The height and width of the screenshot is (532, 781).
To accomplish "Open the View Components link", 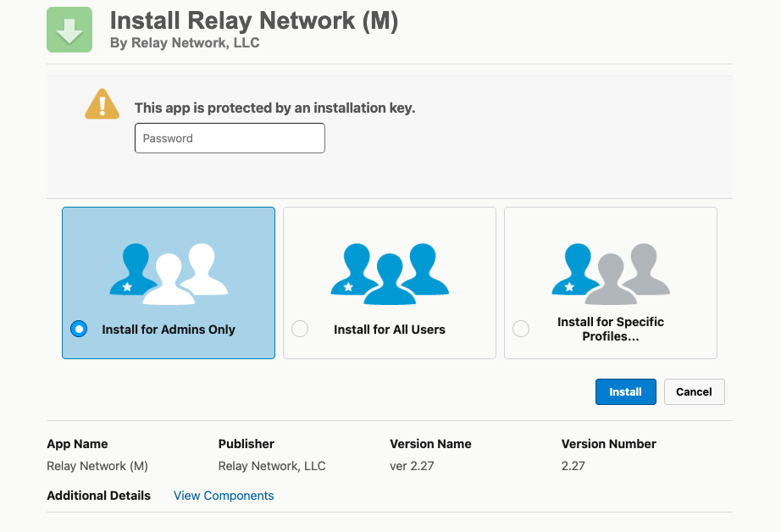I will [224, 496].
